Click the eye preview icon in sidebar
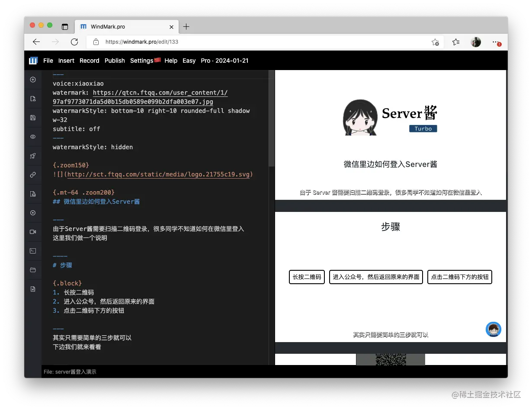The width and height of the screenshot is (532, 410). [33, 137]
